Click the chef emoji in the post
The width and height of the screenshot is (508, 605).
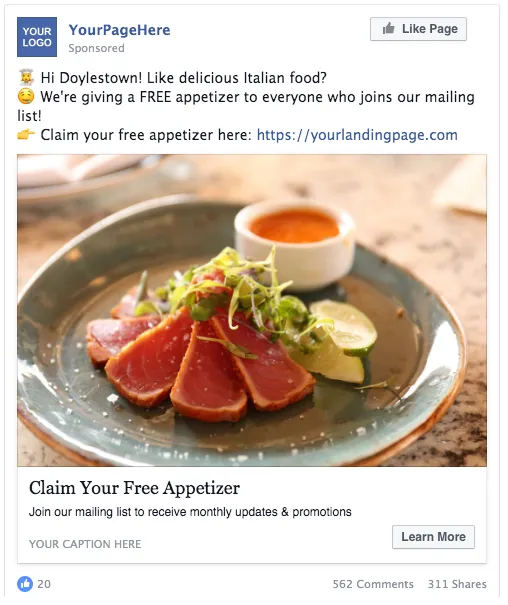(x=26, y=78)
